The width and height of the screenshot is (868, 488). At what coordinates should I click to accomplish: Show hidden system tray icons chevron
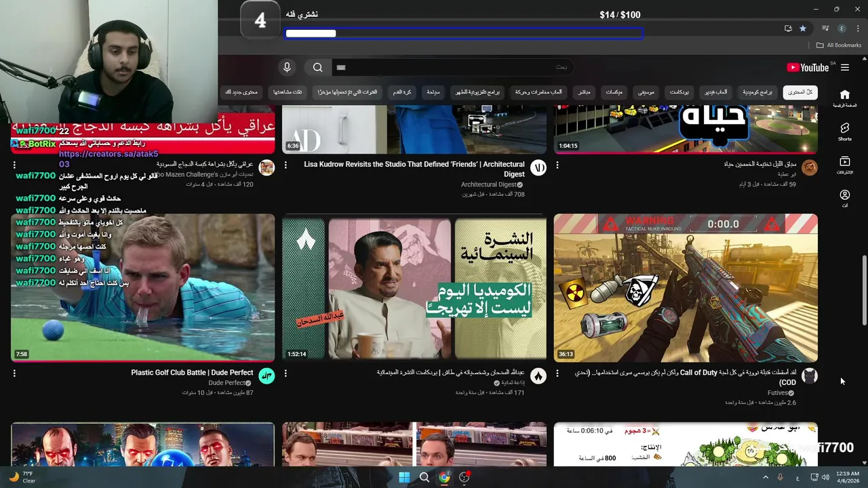point(765,477)
